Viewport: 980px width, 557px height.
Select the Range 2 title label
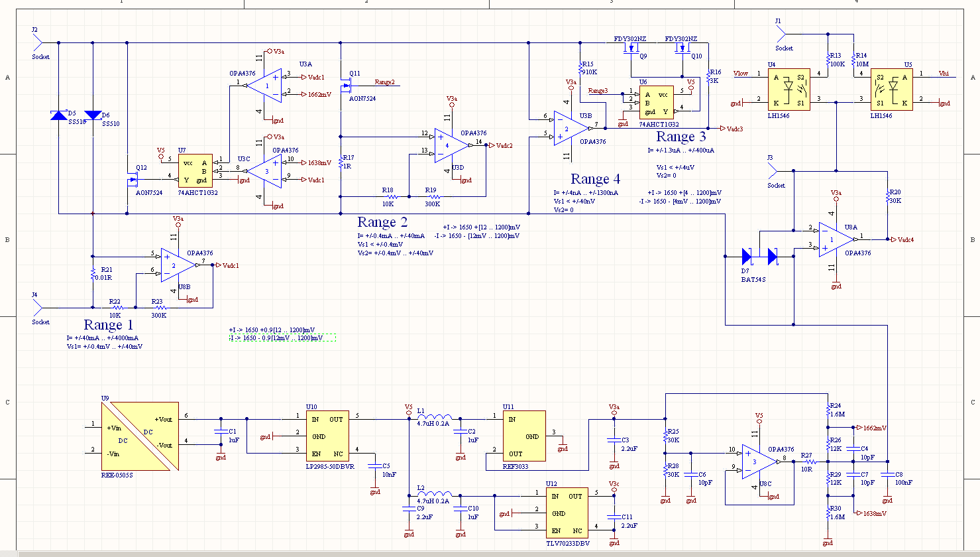(x=382, y=222)
